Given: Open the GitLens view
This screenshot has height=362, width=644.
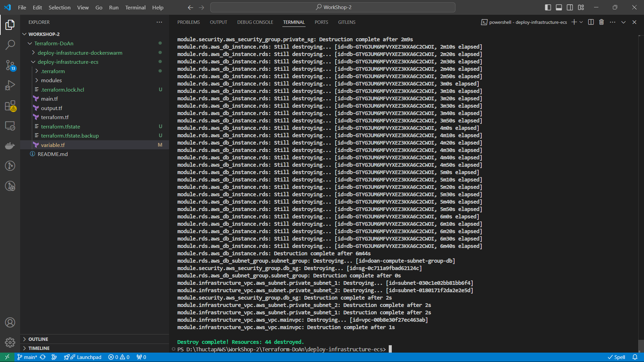Looking at the screenshot, I should [x=10, y=166].
